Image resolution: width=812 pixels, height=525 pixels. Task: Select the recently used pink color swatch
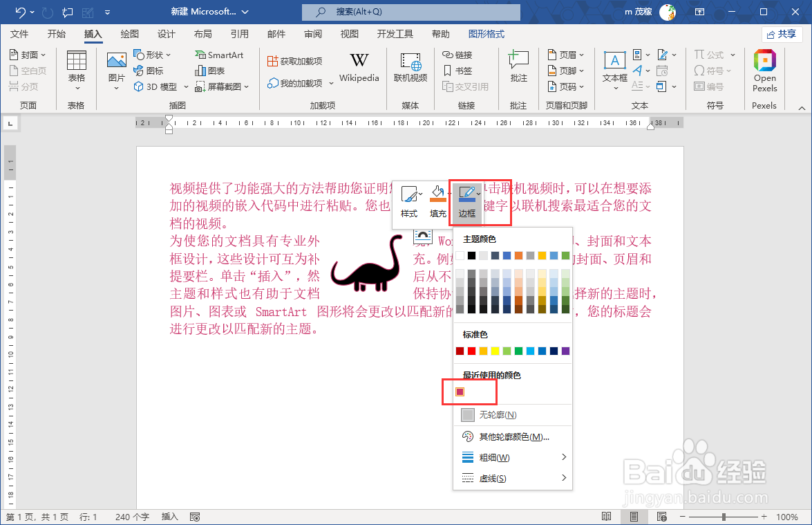[461, 392]
